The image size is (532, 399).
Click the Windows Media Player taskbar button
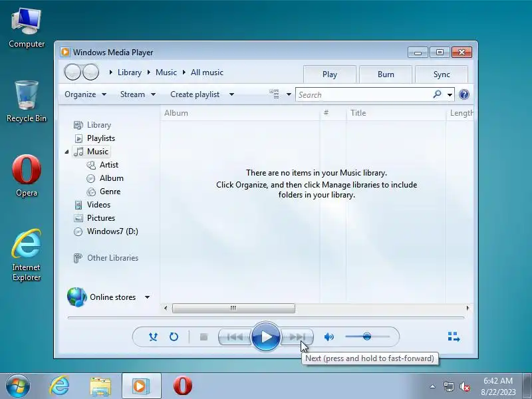coord(141,386)
